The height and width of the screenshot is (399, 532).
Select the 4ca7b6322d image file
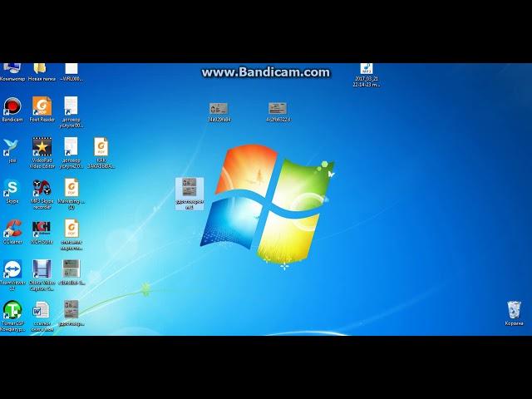point(278,112)
